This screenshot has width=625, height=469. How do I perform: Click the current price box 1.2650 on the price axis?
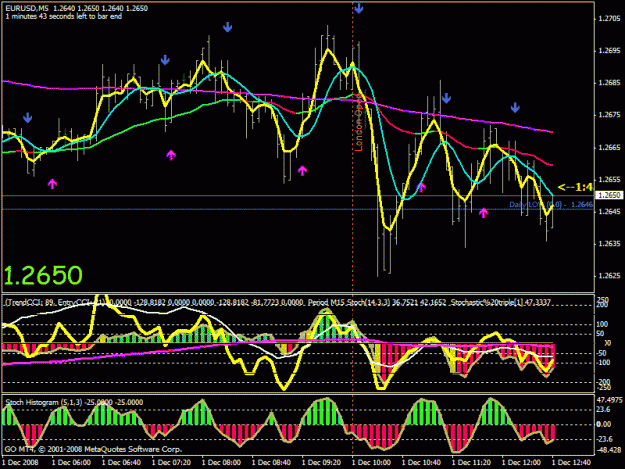point(609,195)
